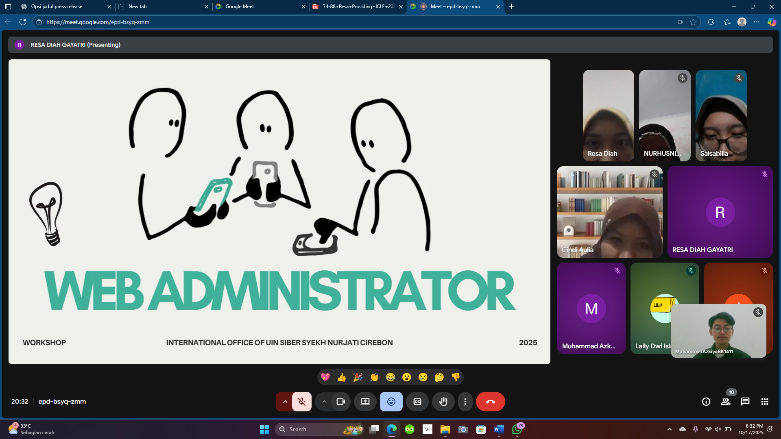This screenshot has width=781, height=439.
Task: Switch to the Google Meet browser tab
Action: [x=260, y=6]
